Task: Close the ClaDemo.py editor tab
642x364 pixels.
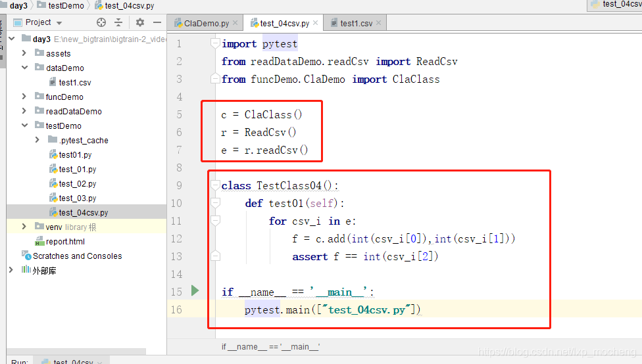Action: tap(235, 23)
